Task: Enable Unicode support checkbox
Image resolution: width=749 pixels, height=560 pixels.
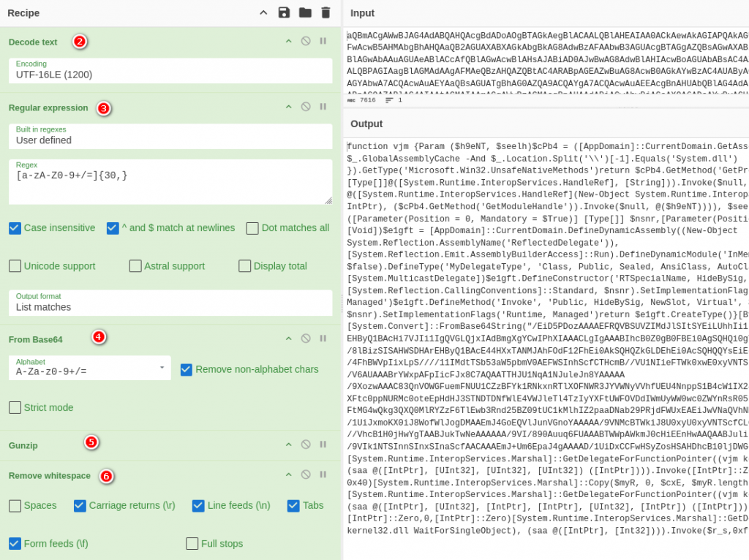Action: [15, 266]
